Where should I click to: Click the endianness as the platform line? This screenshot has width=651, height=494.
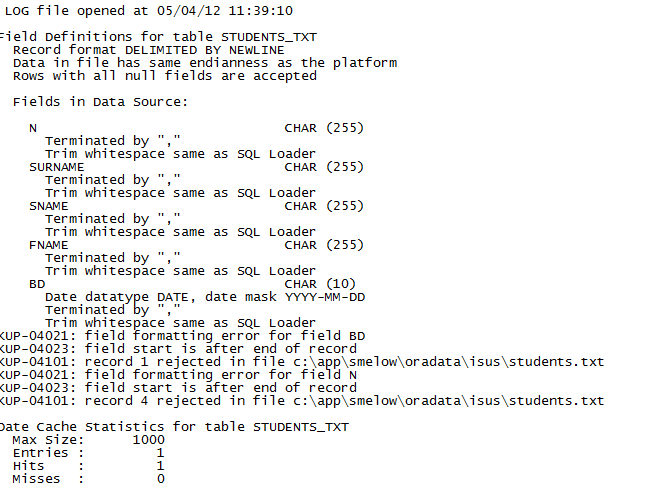(x=205, y=63)
